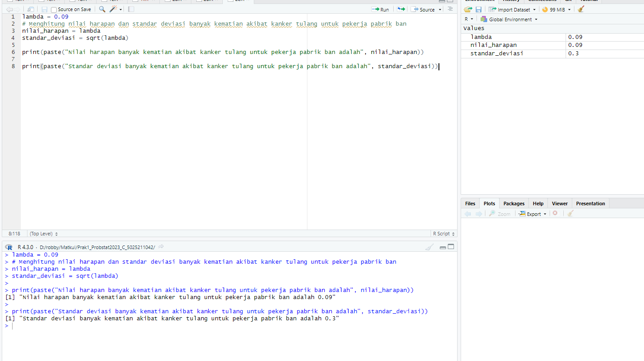The width and height of the screenshot is (644, 361).
Task: Save workspace icon in Environment pane
Action: (479, 9)
